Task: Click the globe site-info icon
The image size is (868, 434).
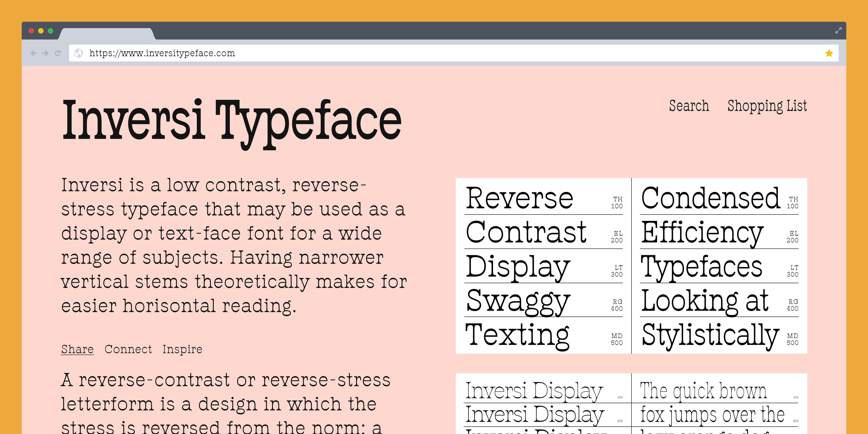Action: (79, 53)
